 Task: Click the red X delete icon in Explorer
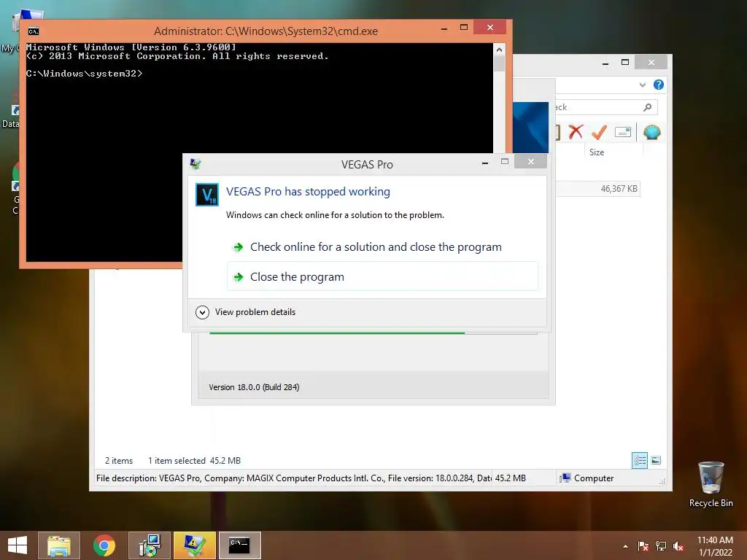coord(576,132)
